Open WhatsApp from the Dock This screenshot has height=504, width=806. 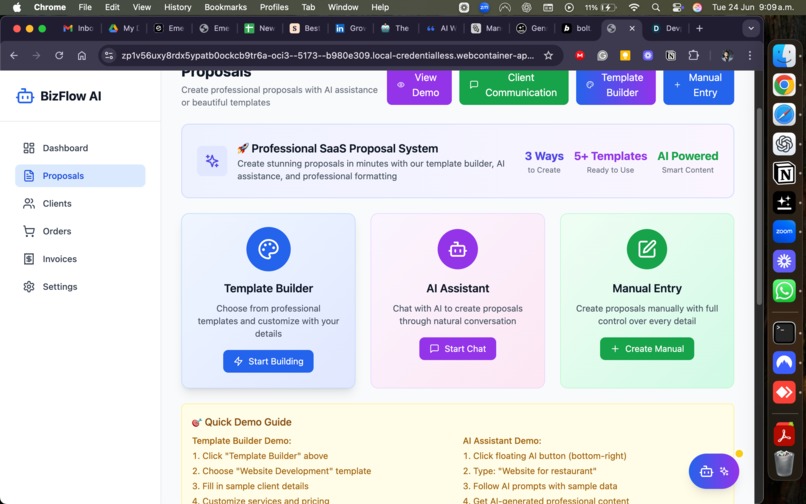tap(784, 291)
